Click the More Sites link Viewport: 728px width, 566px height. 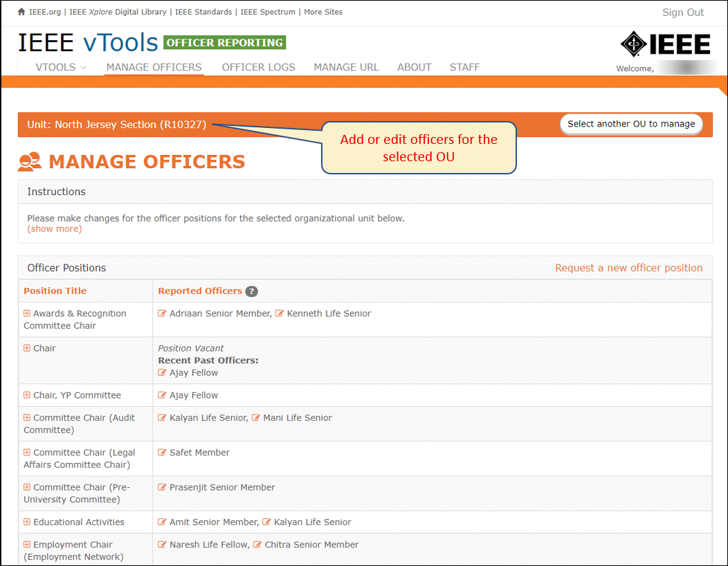[323, 12]
